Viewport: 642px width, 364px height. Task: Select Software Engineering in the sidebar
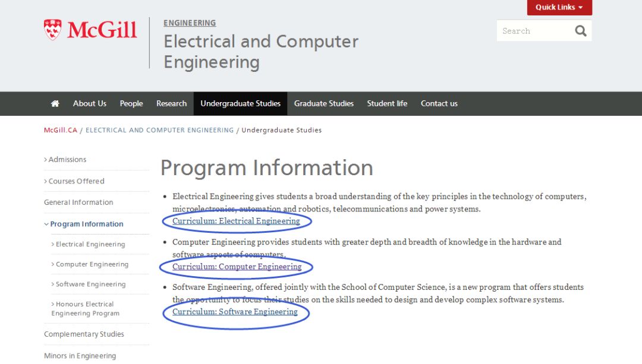tap(90, 284)
